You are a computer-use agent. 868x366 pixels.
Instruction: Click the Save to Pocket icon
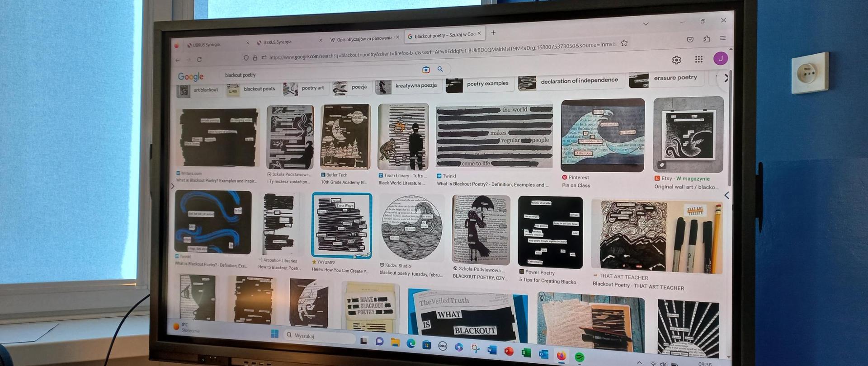[690, 40]
